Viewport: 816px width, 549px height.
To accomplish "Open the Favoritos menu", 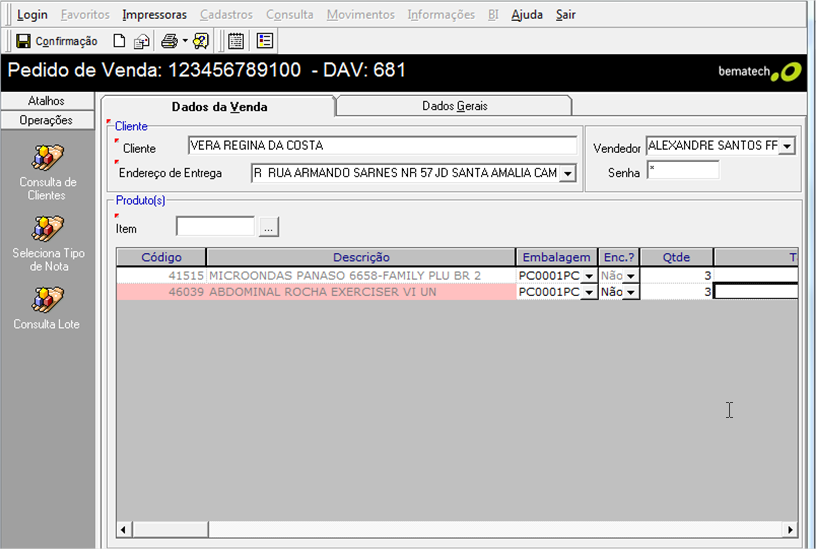I will [85, 15].
